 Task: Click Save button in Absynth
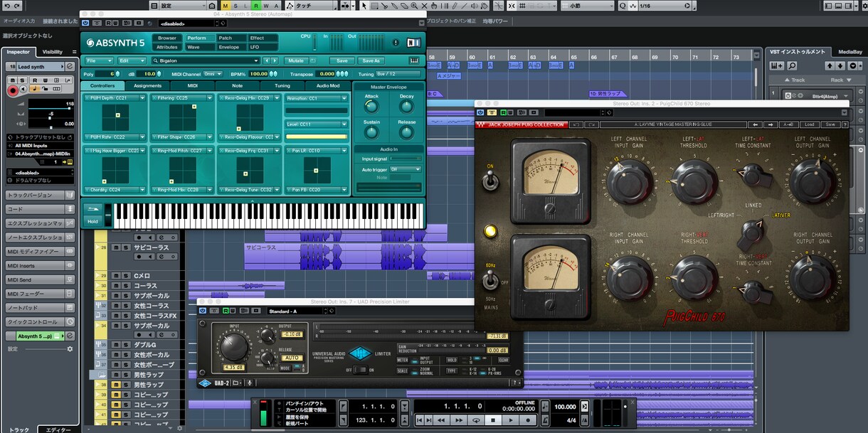click(342, 60)
